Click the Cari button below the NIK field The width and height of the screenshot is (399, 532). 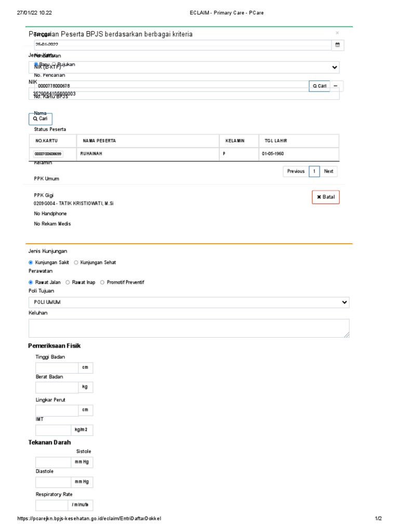tap(40, 118)
